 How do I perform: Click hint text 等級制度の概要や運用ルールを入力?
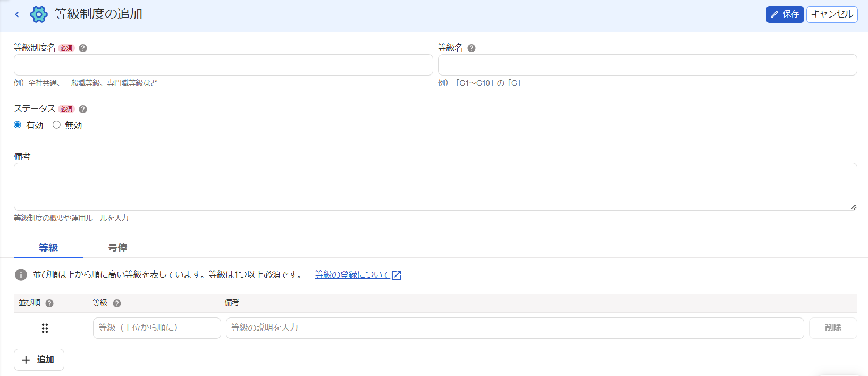point(71,218)
